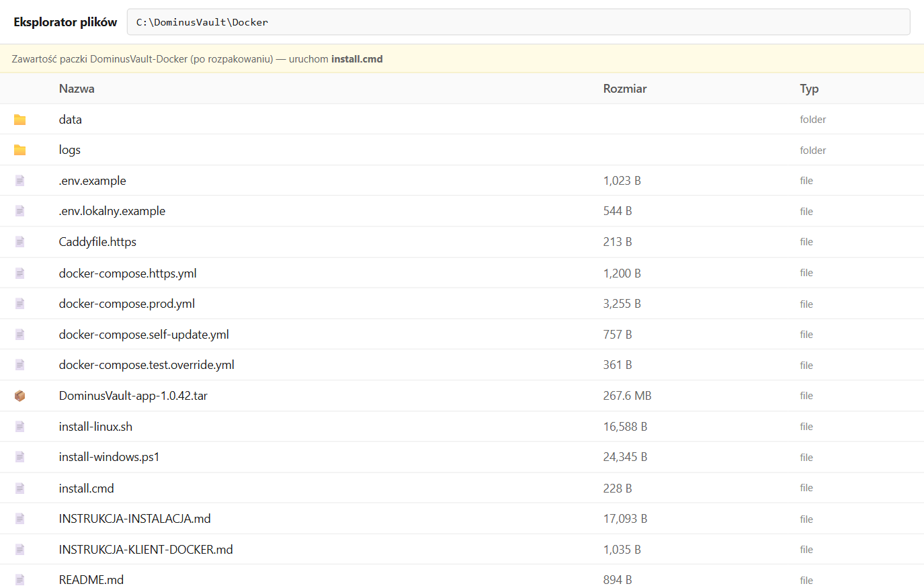Click the DominusVault tar package icon

(x=20, y=396)
